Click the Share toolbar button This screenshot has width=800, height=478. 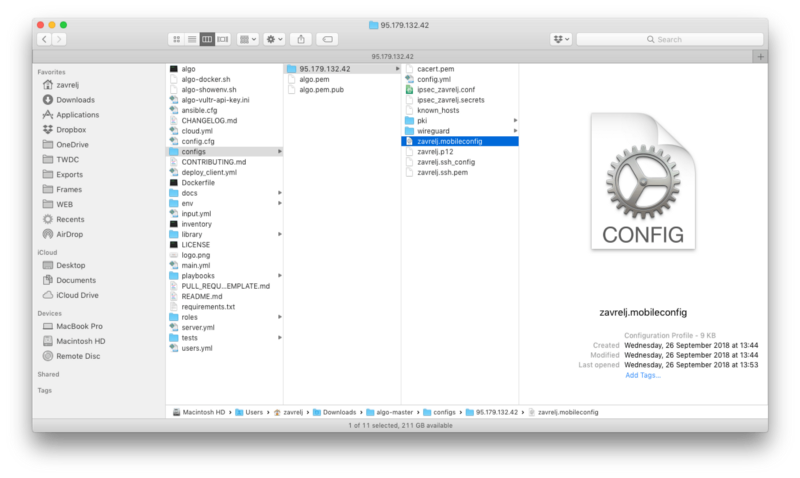pos(301,39)
